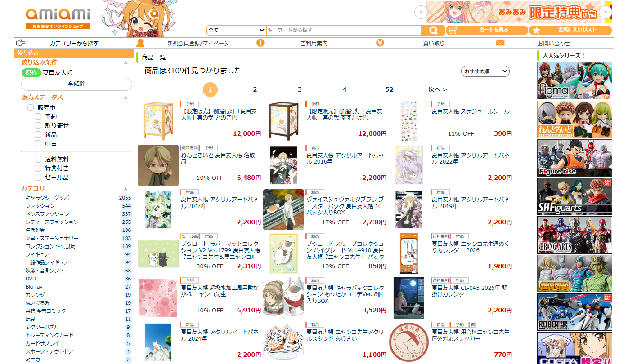Viewport: 628px width, 364px height.
Task: Open the 全て search category dropdown
Action: [x=237, y=30]
